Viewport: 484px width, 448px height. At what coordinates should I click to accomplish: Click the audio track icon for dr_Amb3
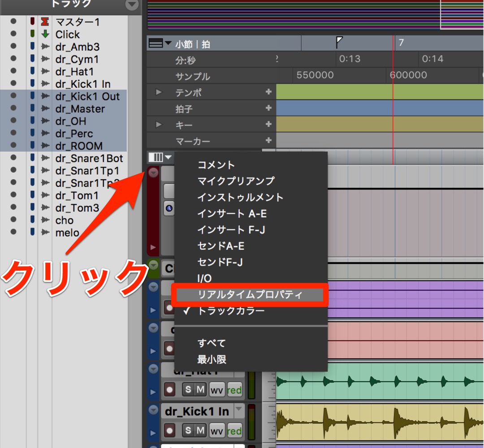click(45, 47)
